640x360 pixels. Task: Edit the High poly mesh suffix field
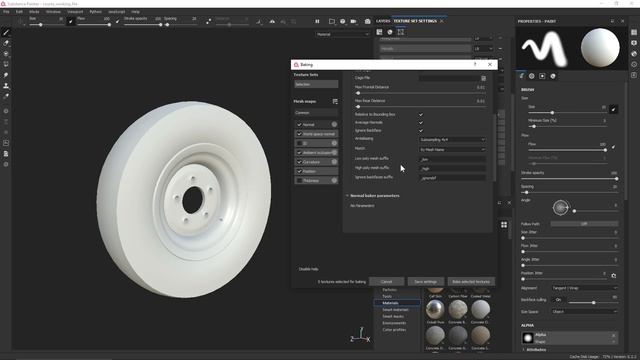click(452, 169)
